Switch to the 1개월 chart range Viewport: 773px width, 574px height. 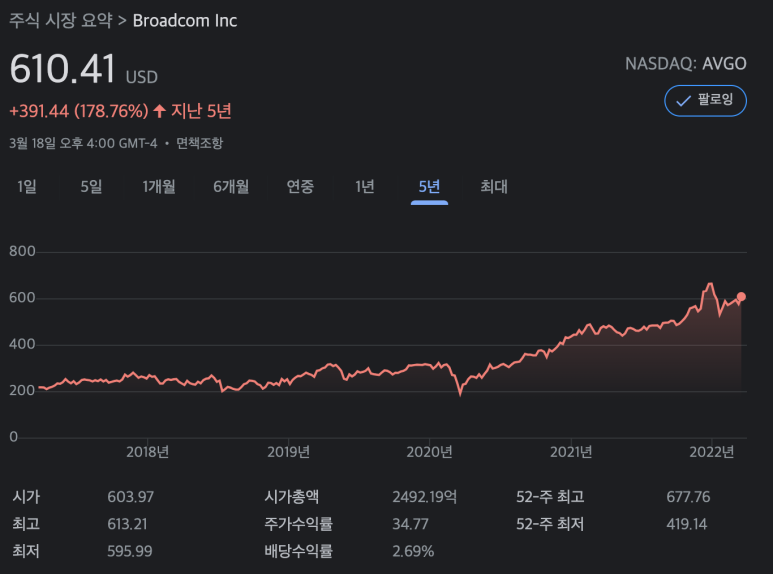click(x=159, y=186)
